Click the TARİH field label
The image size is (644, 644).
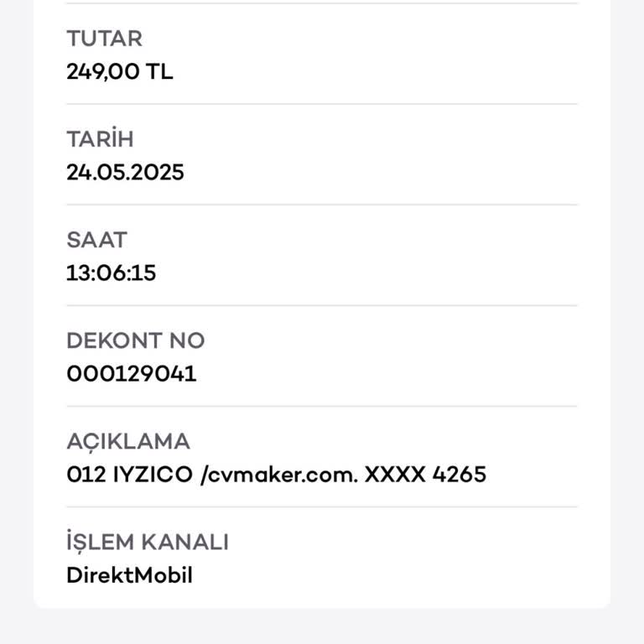click(x=100, y=139)
